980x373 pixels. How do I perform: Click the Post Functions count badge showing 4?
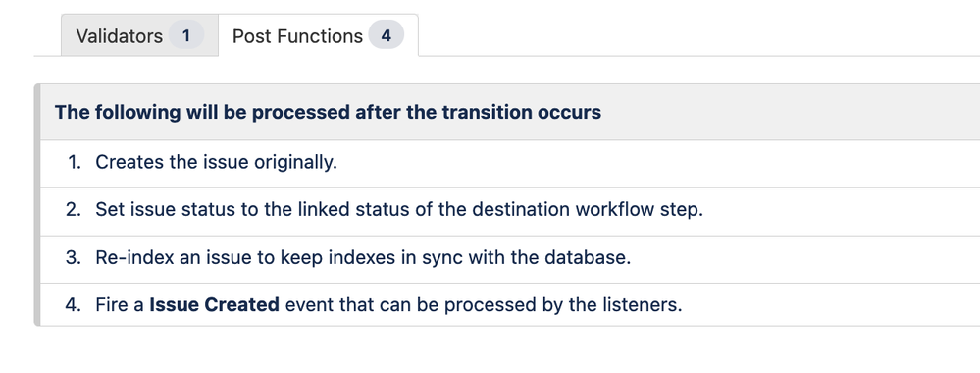click(387, 35)
